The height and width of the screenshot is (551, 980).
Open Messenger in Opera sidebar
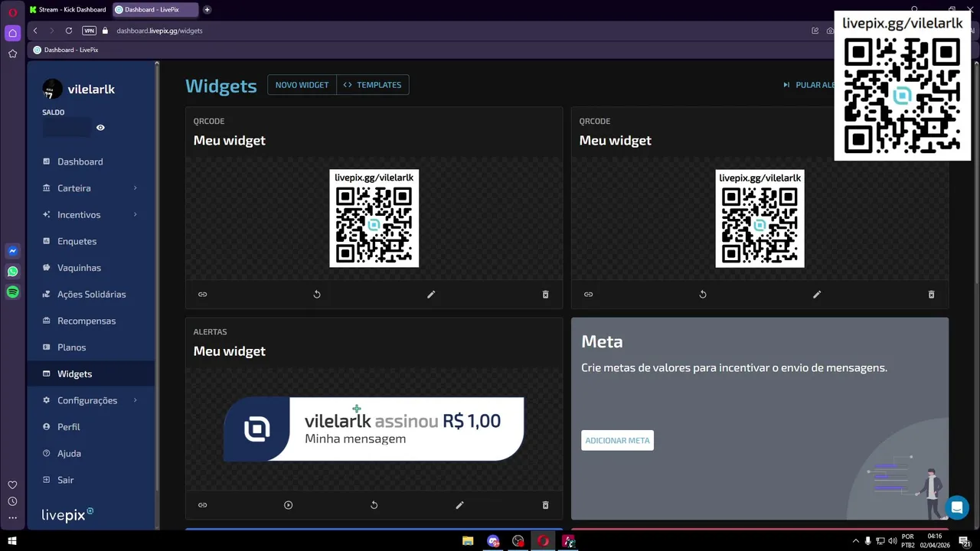(x=12, y=250)
